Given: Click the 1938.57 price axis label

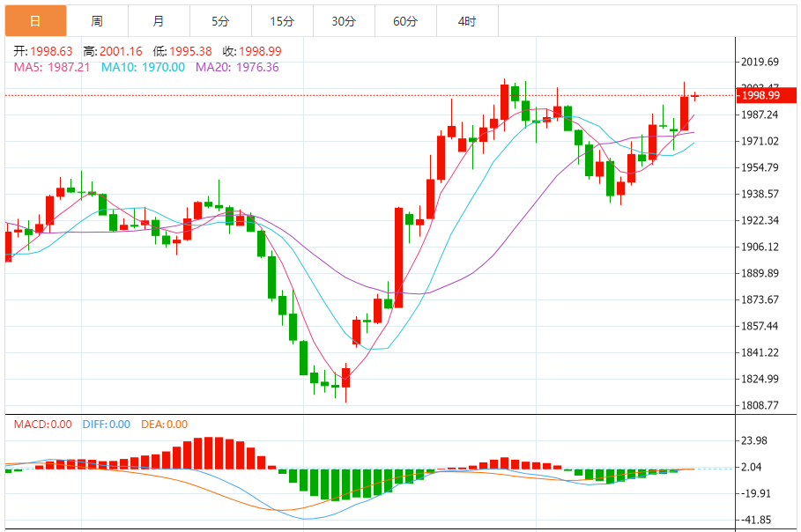Looking at the screenshot, I should click(x=760, y=194).
